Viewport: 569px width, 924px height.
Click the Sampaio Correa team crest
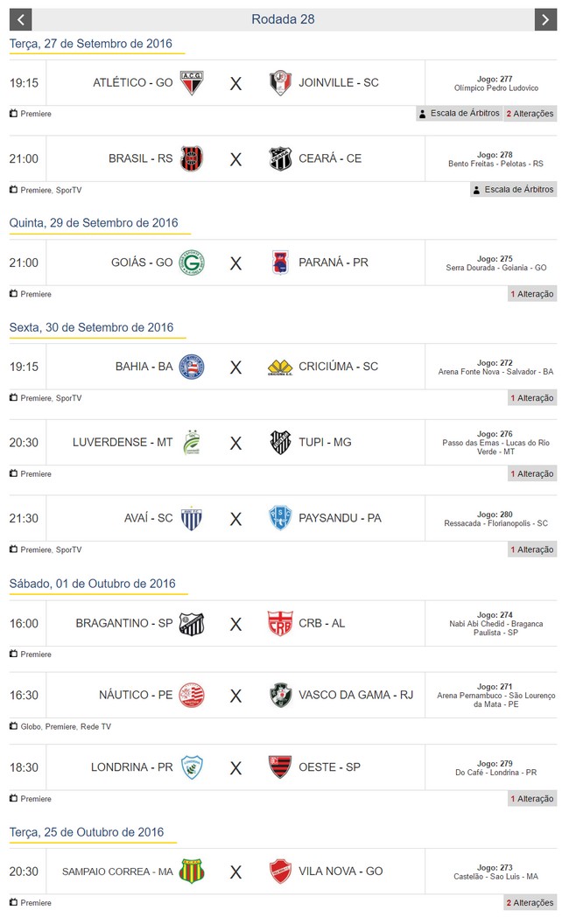coord(191,871)
